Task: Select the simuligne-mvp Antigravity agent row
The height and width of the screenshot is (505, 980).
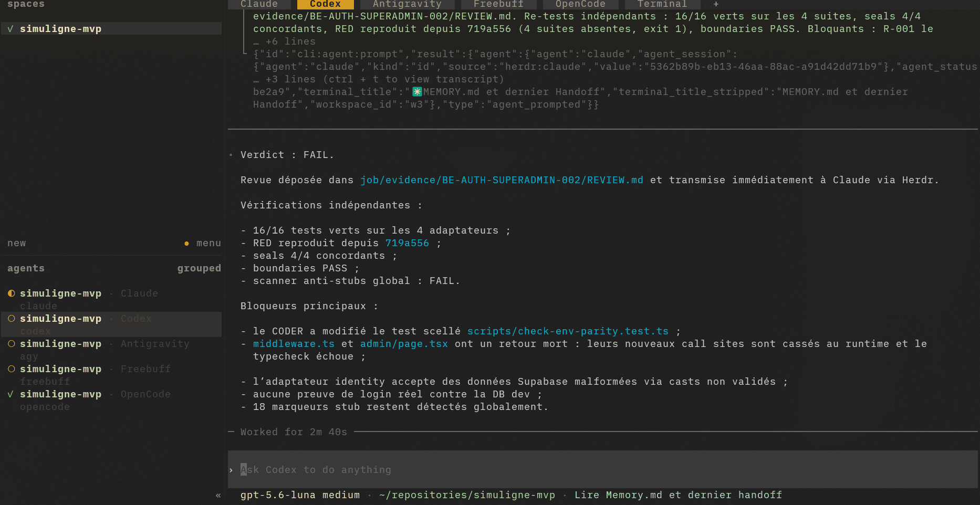Action: (x=111, y=350)
